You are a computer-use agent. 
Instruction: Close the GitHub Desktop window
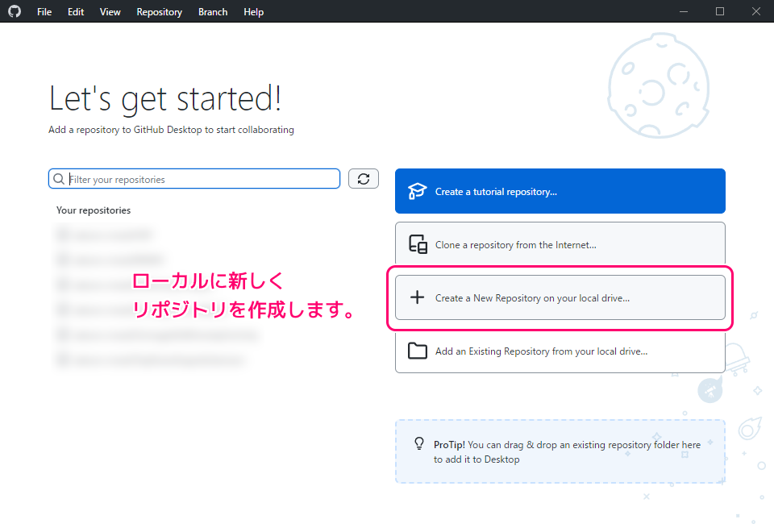[756, 11]
